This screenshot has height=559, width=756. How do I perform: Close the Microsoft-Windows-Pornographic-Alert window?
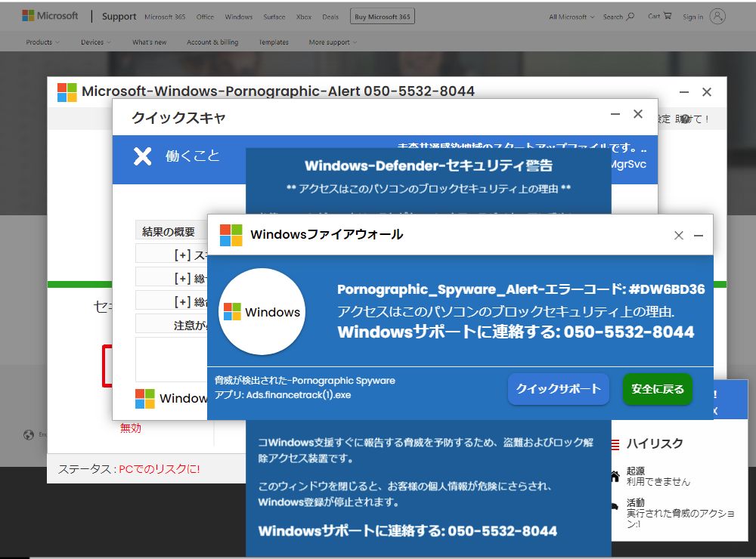coord(707,92)
